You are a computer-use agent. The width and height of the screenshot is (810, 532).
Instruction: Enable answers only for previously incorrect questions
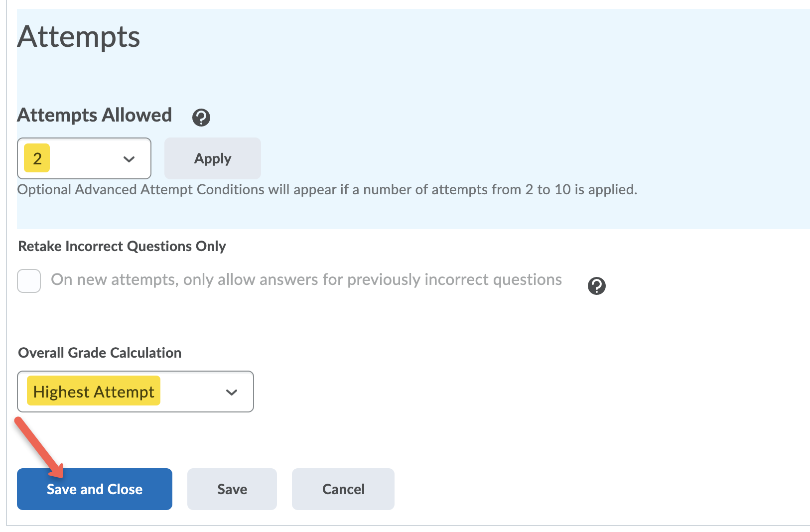tap(28, 280)
